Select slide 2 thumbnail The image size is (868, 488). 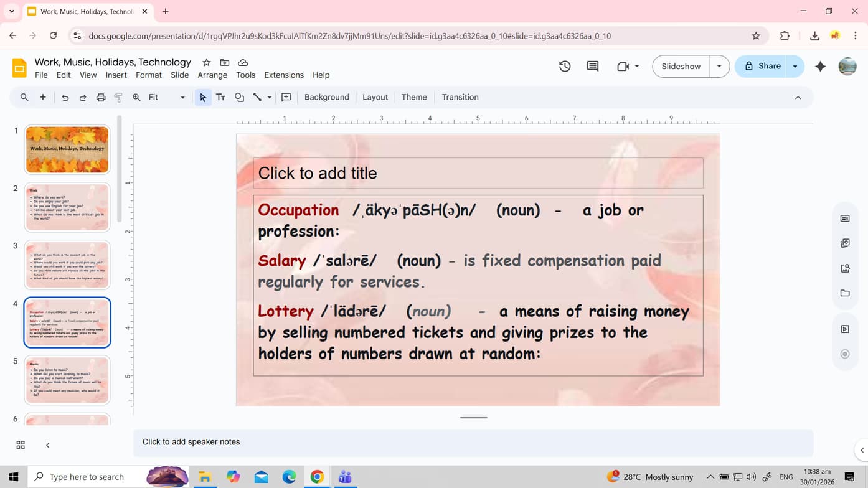tap(67, 207)
